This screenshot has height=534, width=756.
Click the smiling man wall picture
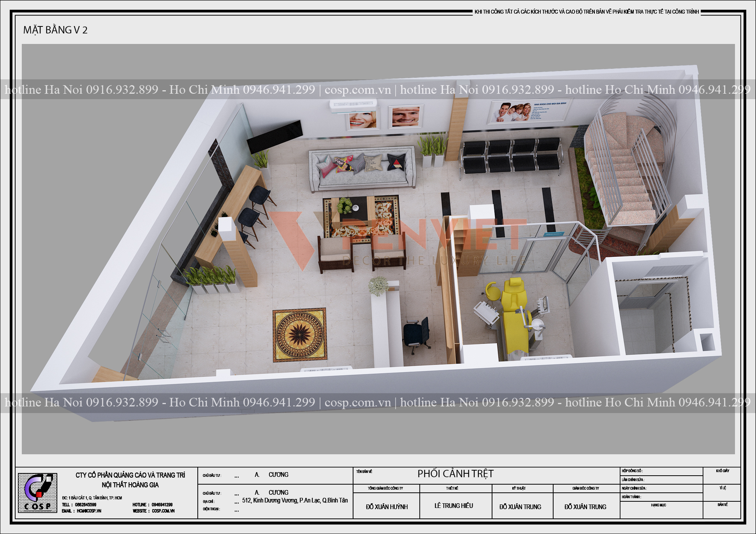(406, 116)
